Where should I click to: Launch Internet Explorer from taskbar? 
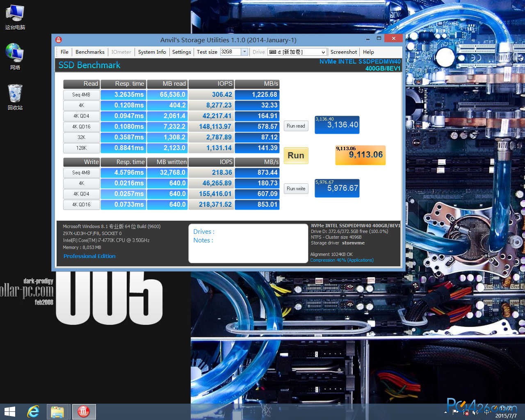click(x=33, y=412)
